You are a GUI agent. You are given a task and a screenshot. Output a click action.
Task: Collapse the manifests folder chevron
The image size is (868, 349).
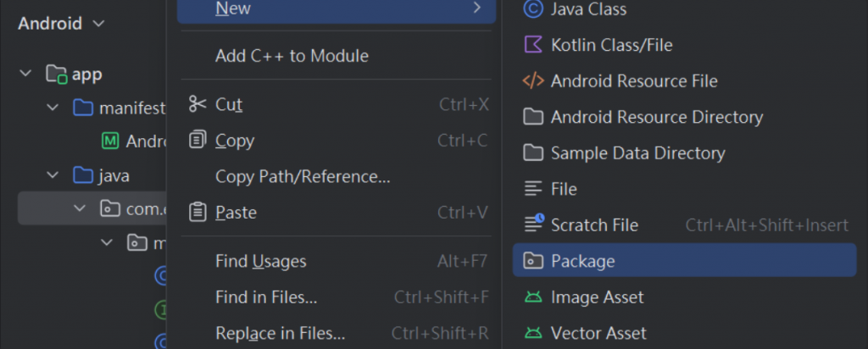[x=53, y=108]
